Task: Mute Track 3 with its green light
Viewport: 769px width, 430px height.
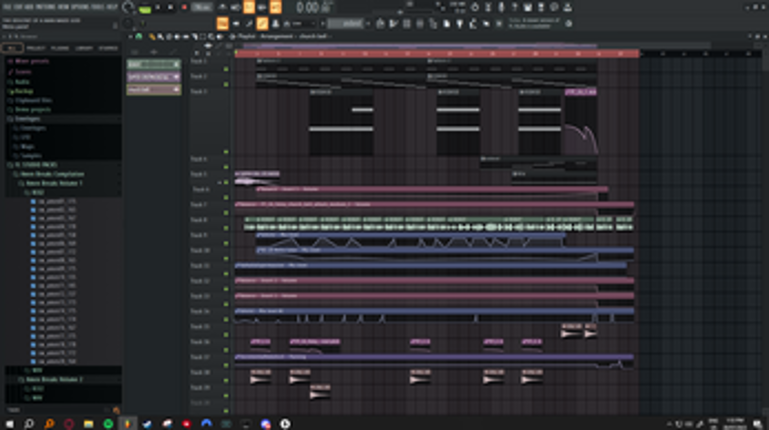Action: pyautogui.click(x=226, y=152)
